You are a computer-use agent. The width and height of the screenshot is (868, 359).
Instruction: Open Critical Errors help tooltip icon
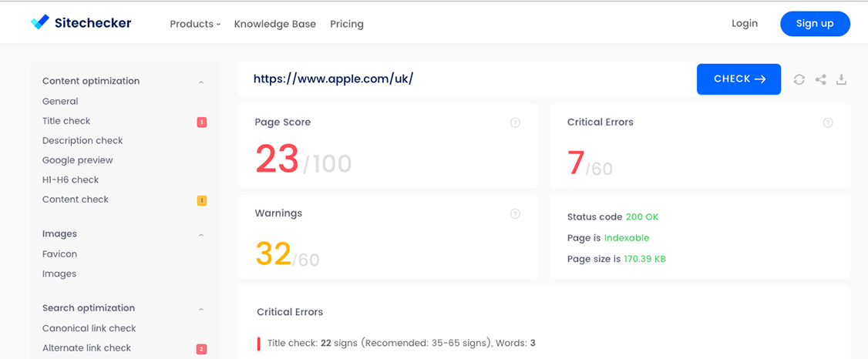tap(828, 122)
